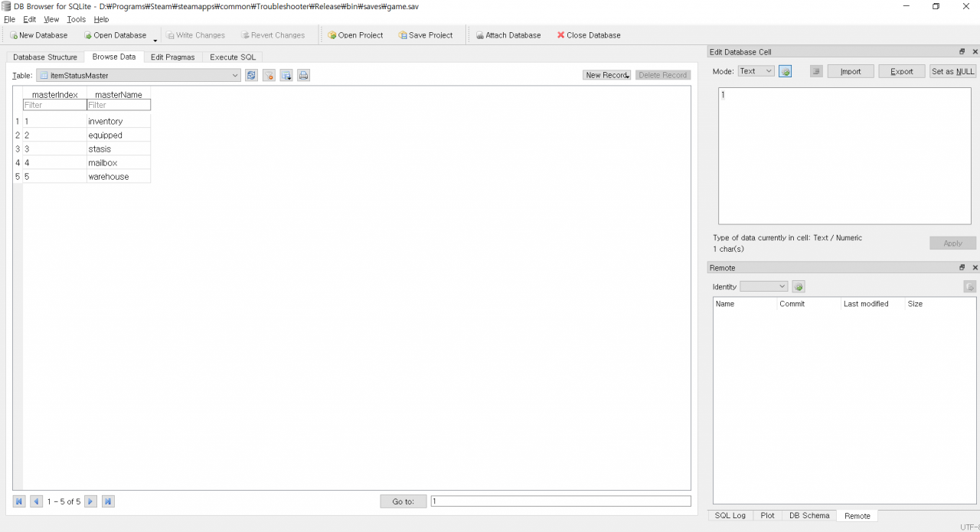The height and width of the screenshot is (532, 980).
Task: Select the 'warehouse' cell in the table
Action: tap(118, 177)
